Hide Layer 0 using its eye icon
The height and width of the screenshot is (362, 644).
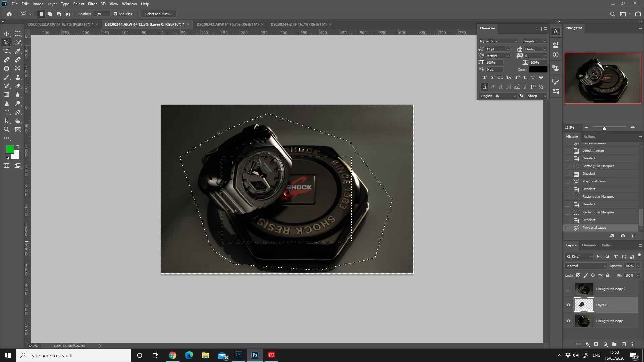pyautogui.click(x=568, y=305)
